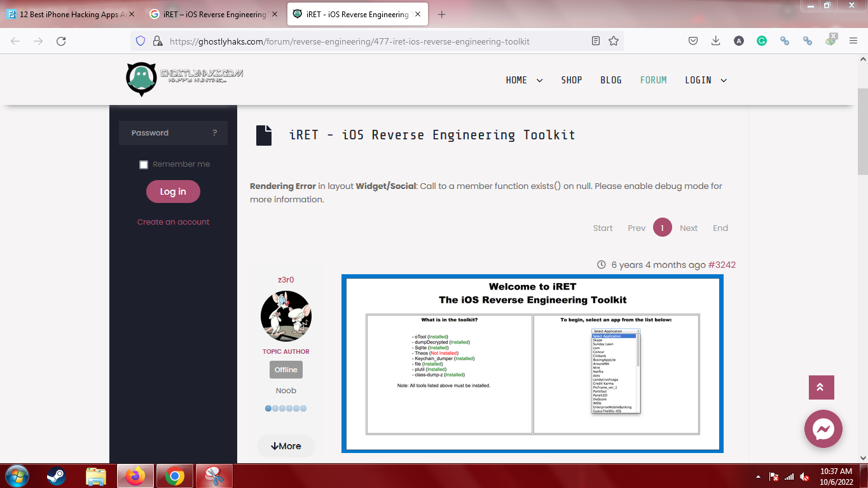The width and height of the screenshot is (868, 488).
Task: Open the FORUM navigation item
Action: [654, 80]
